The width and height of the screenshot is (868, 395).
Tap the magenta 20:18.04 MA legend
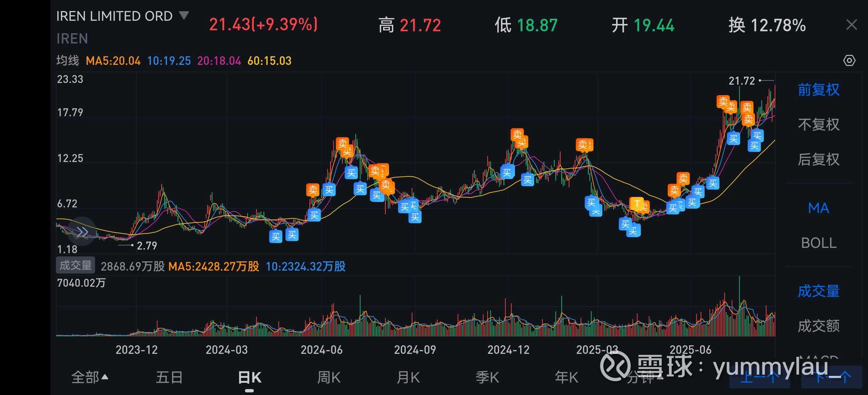[219, 61]
